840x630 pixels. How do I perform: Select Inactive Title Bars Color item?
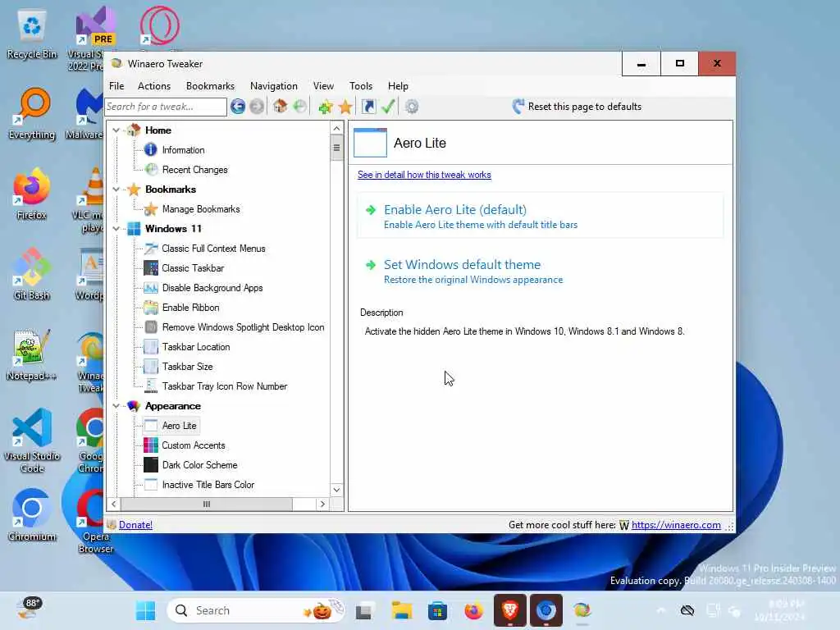[208, 485]
